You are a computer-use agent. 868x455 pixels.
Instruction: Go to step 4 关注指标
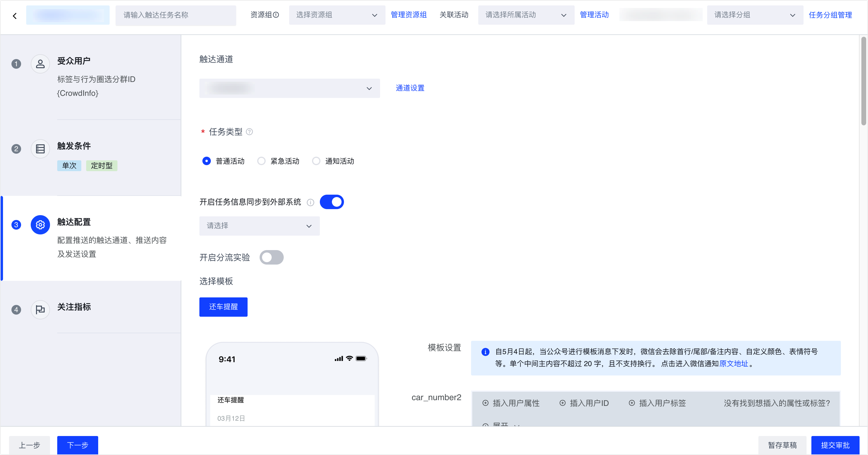coord(74,307)
